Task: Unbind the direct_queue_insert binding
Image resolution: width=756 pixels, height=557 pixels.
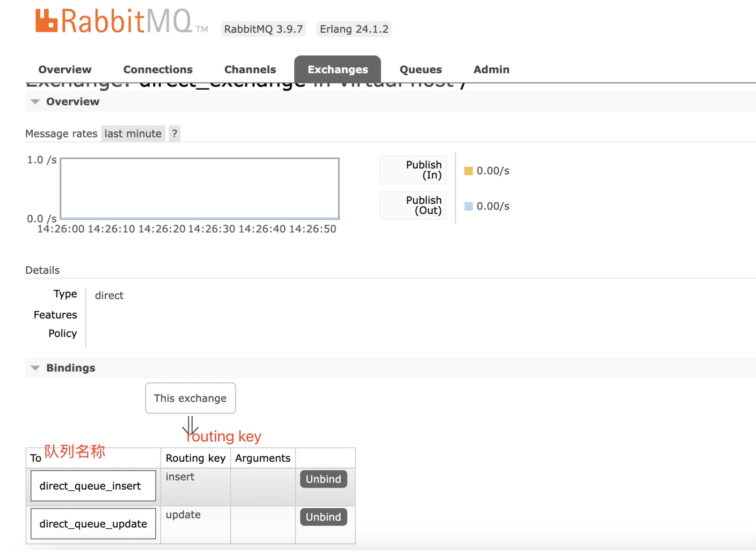Action: click(x=323, y=479)
